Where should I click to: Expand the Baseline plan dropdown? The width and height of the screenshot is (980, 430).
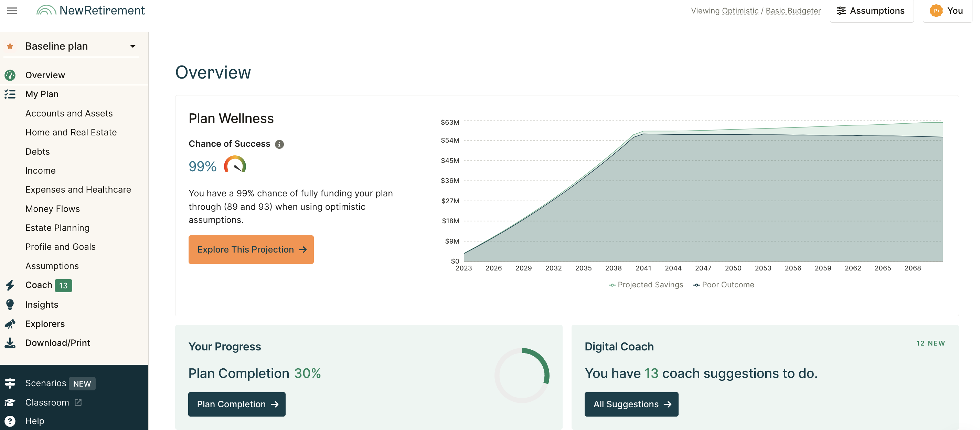point(132,47)
